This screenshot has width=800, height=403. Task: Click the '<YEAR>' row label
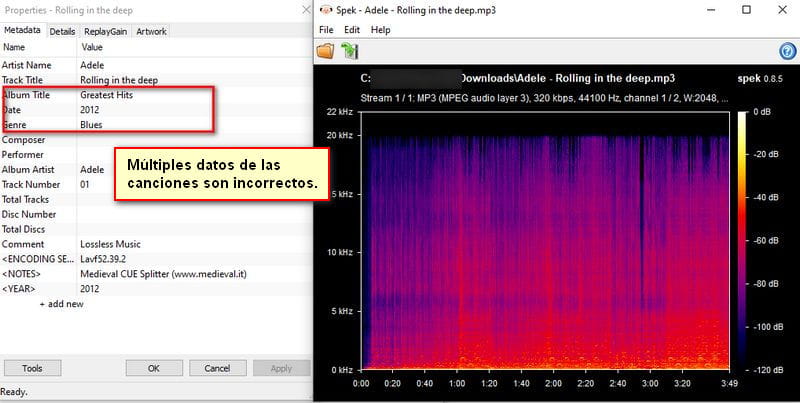[18, 289]
